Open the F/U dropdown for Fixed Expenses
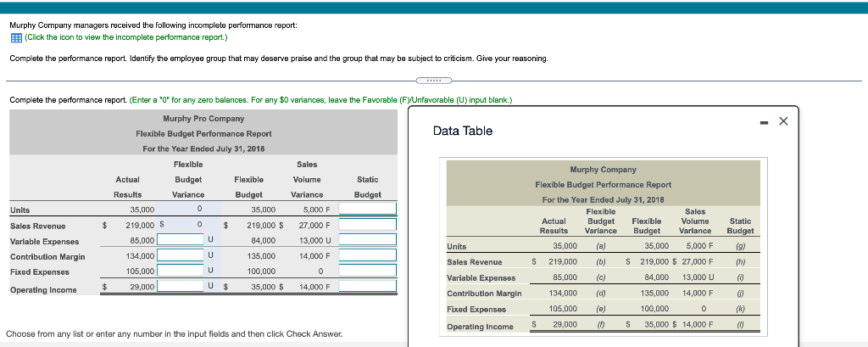The image size is (868, 347). (x=212, y=270)
